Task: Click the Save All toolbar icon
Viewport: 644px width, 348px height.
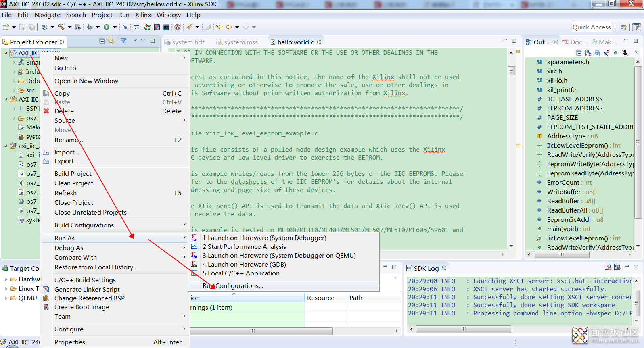Action: tap(31, 27)
